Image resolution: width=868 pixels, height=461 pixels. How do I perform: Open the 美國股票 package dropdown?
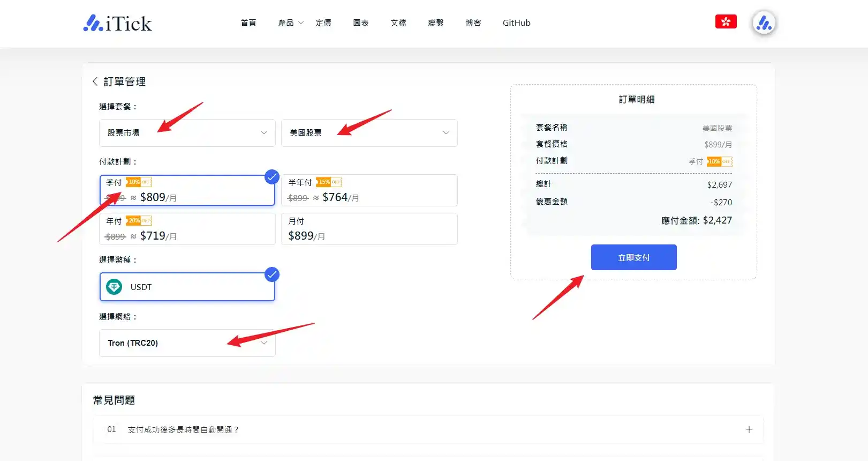click(369, 133)
